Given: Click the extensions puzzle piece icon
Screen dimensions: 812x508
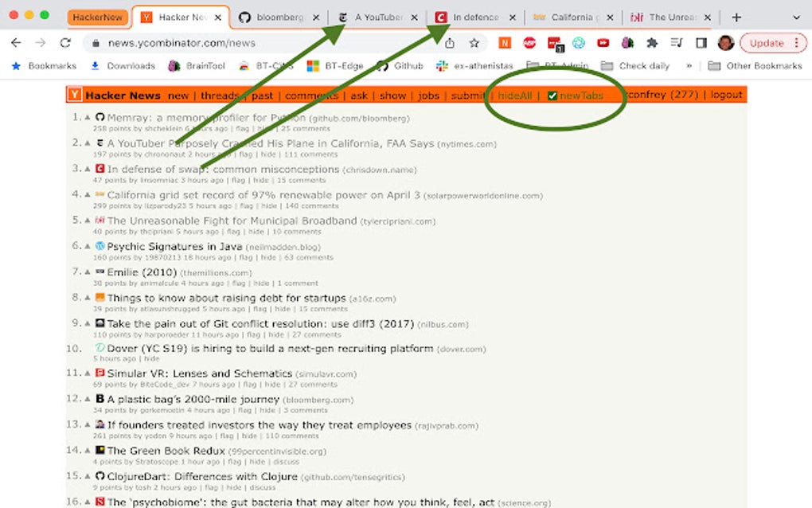Looking at the screenshot, I should [x=651, y=44].
